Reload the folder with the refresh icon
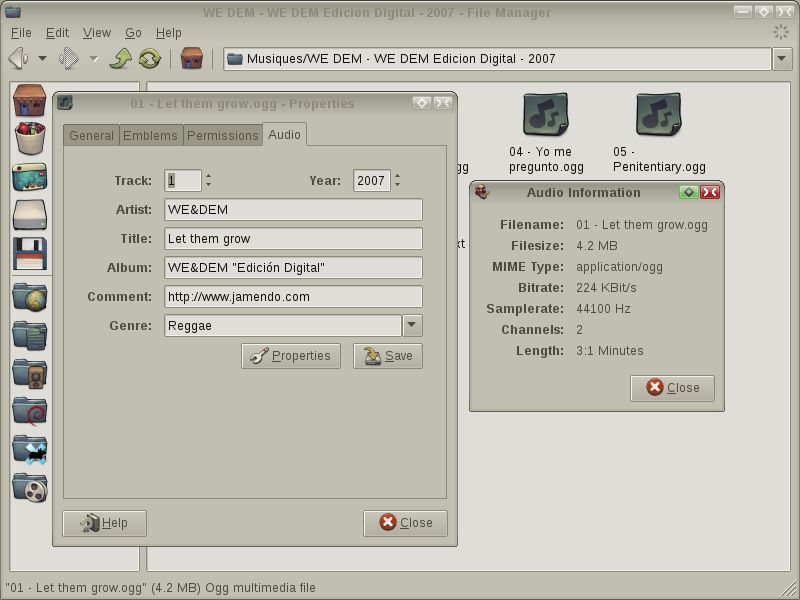This screenshot has width=800, height=600. [149, 58]
